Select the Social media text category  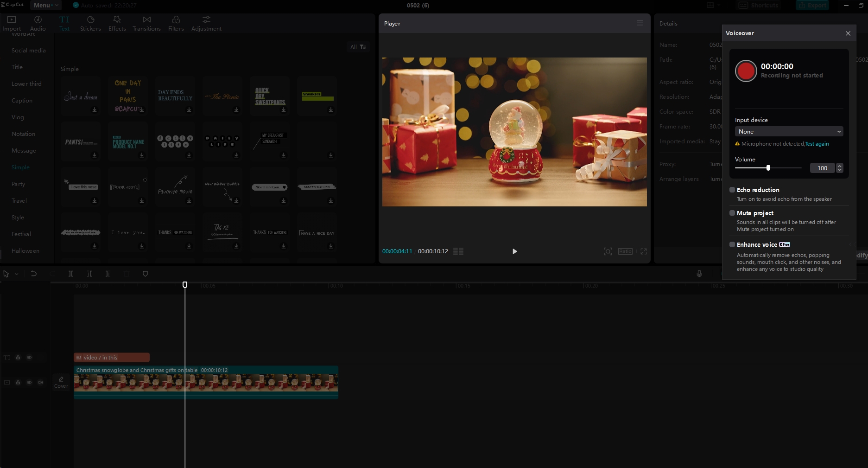(x=29, y=51)
